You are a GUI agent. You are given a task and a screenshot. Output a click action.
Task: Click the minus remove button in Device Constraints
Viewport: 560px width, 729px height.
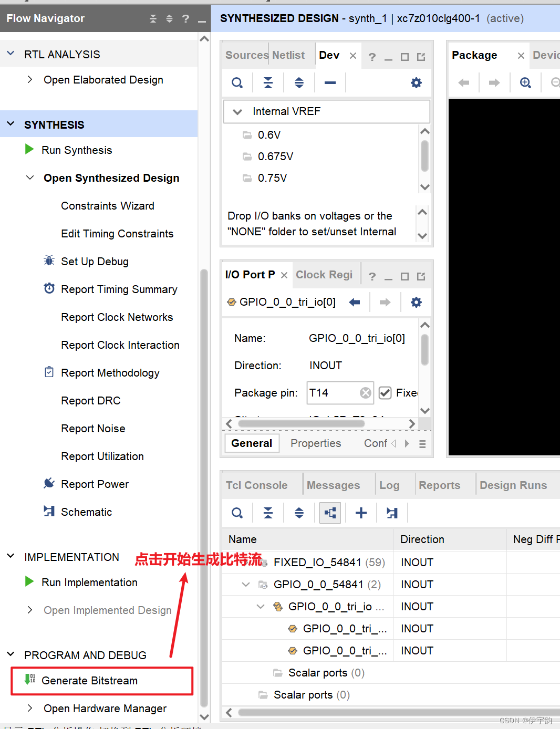pyautogui.click(x=330, y=83)
